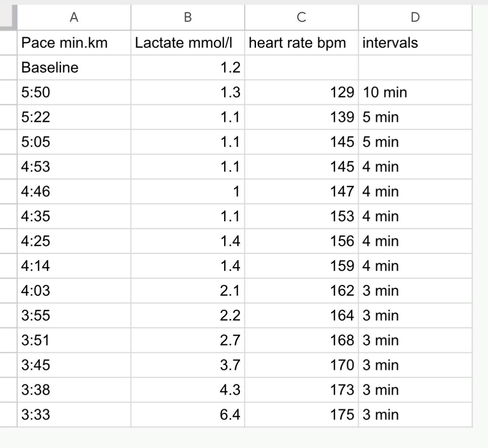Select heart rate 170

point(301,365)
